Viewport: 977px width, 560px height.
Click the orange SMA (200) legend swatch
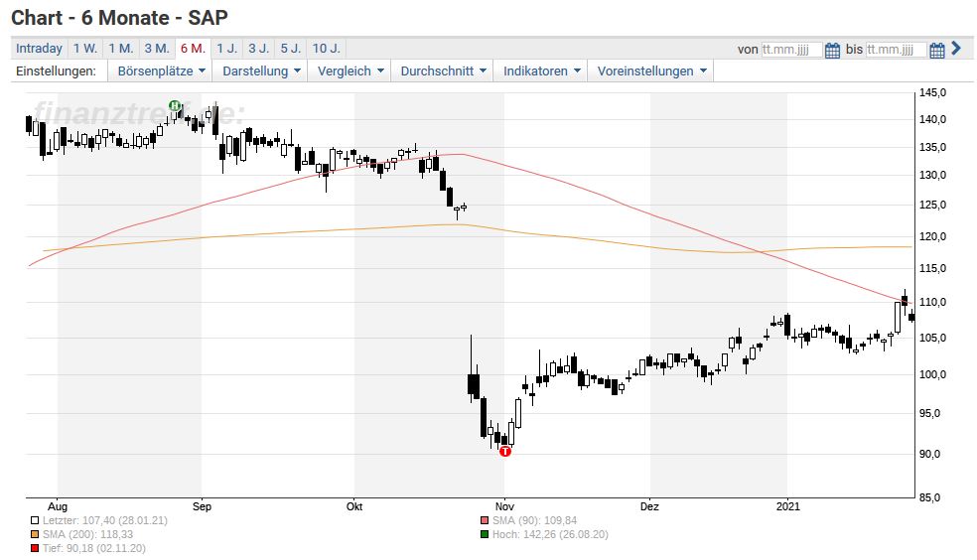[x=35, y=534]
